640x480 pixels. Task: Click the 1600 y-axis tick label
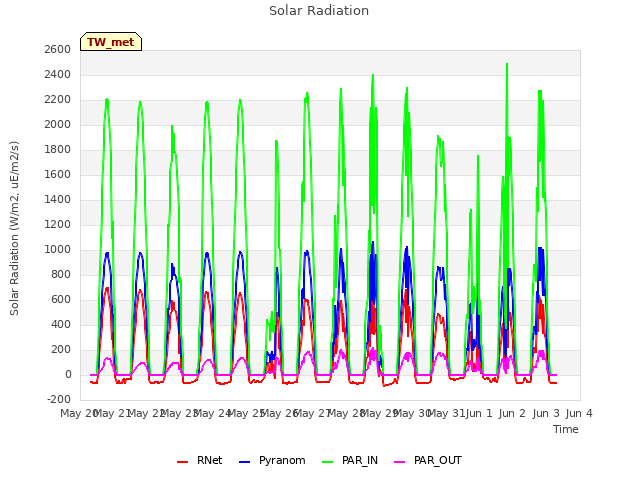click(x=58, y=174)
